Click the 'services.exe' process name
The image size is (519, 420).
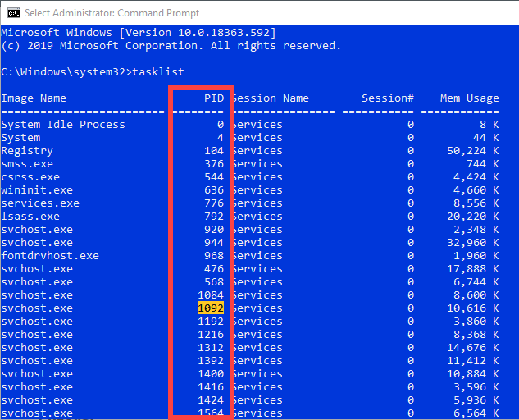click(x=40, y=203)
